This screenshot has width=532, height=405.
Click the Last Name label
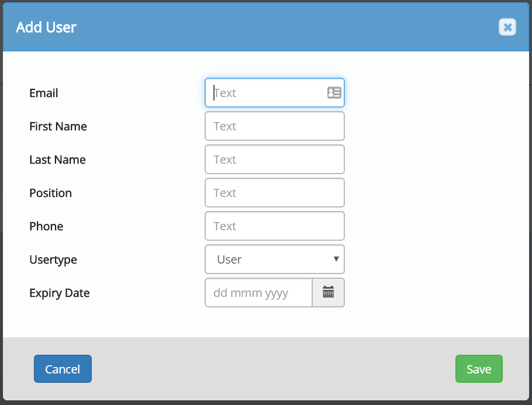pos(57,160)
